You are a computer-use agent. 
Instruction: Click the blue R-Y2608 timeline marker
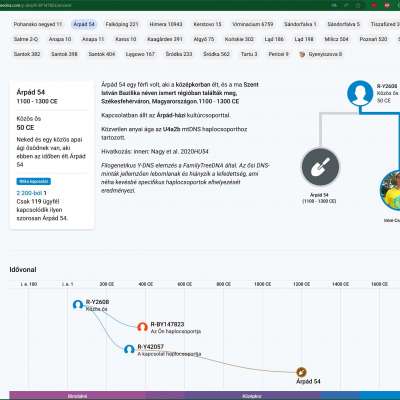pyautogui.click(x=78, y=305)
